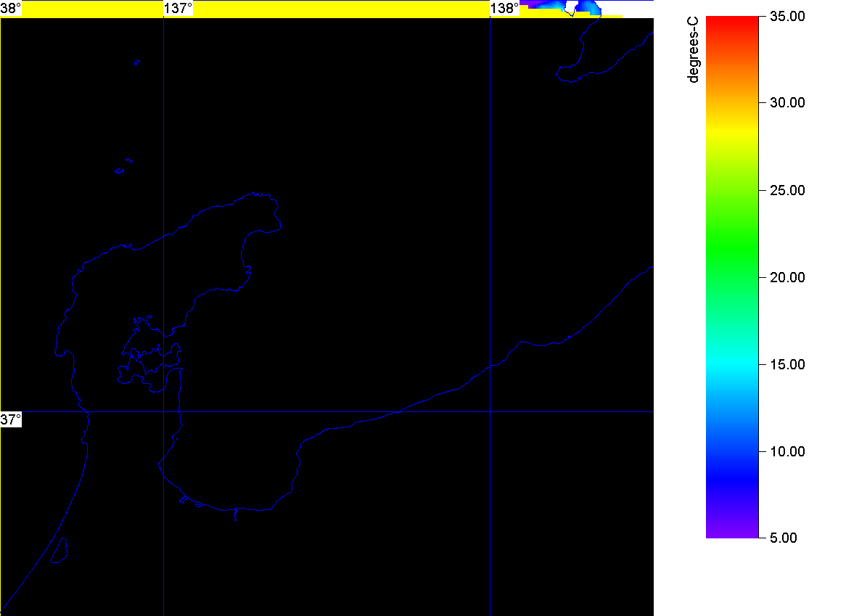Select the 25.00 colorbar tick label
846x616 pixels.
pos(787,190)
